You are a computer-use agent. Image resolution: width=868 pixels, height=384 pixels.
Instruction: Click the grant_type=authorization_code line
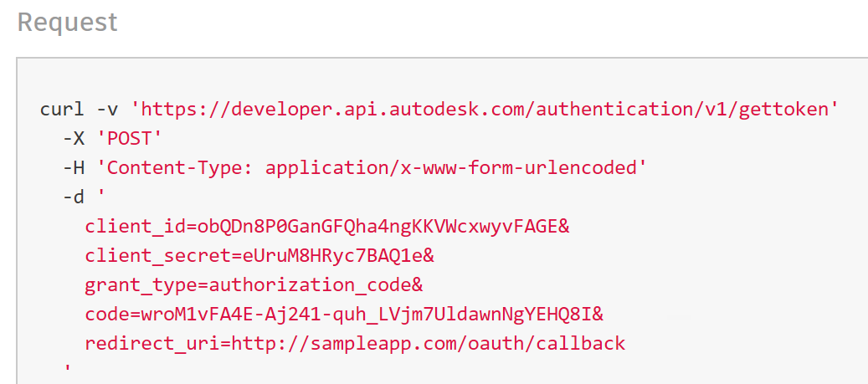tap(254, 285)
